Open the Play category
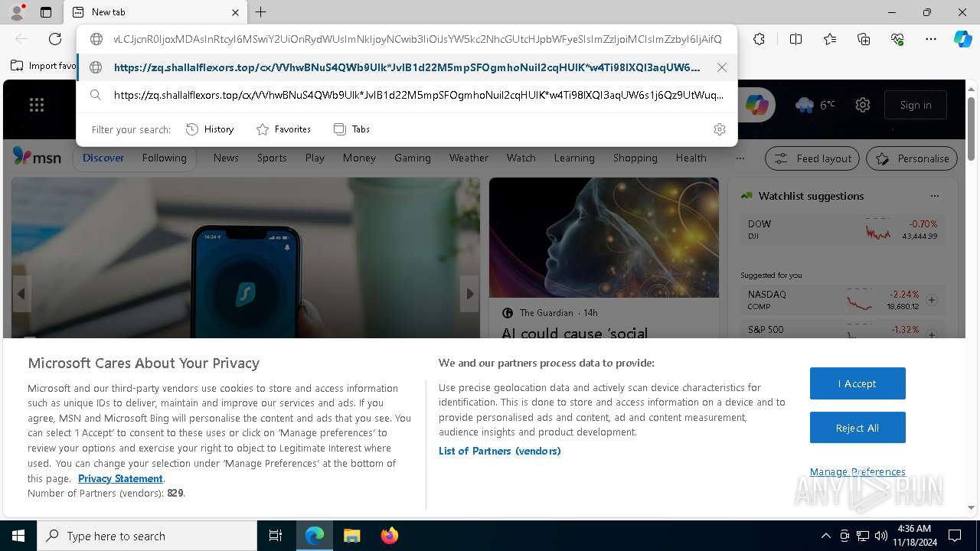Screen dimensions: 980x551 [x=315, y=158]
